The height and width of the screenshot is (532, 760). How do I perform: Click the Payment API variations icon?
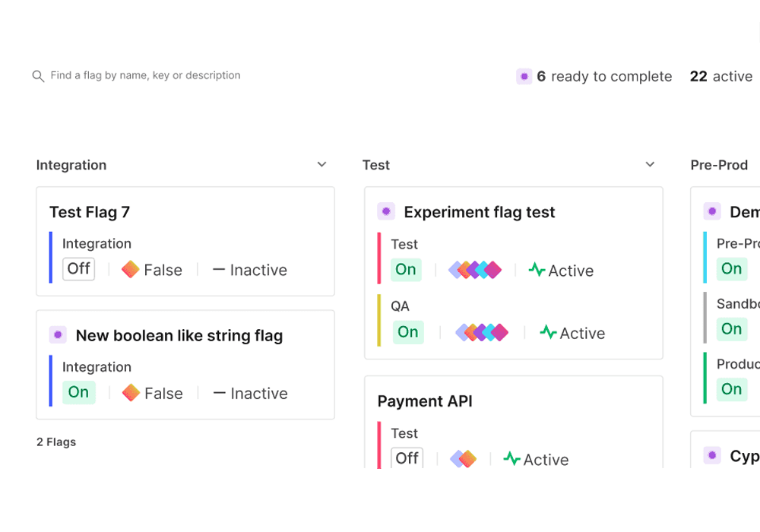click(x=463, y=459)
